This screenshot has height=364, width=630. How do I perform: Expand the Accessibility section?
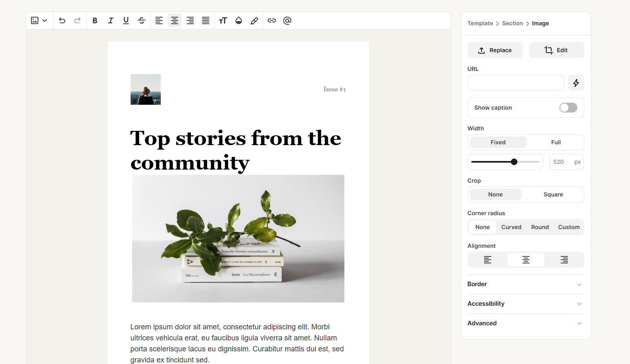(x=526, y=304)
